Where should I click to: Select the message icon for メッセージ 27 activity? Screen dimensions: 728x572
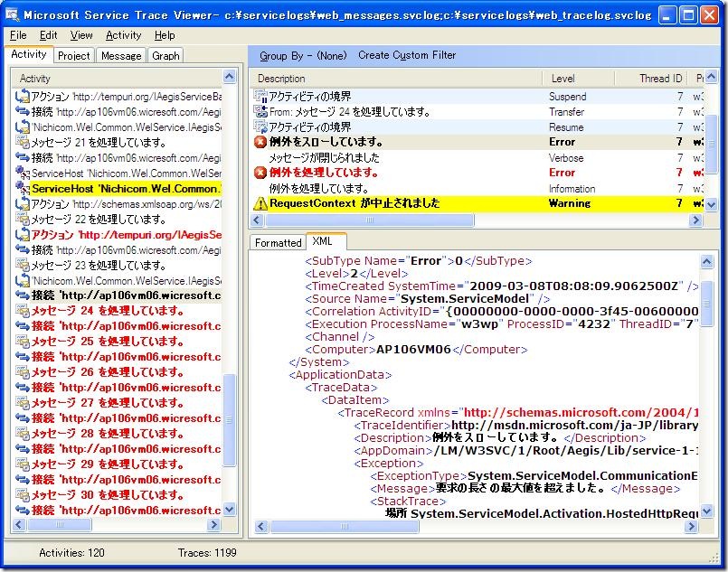tap(23, 402)
